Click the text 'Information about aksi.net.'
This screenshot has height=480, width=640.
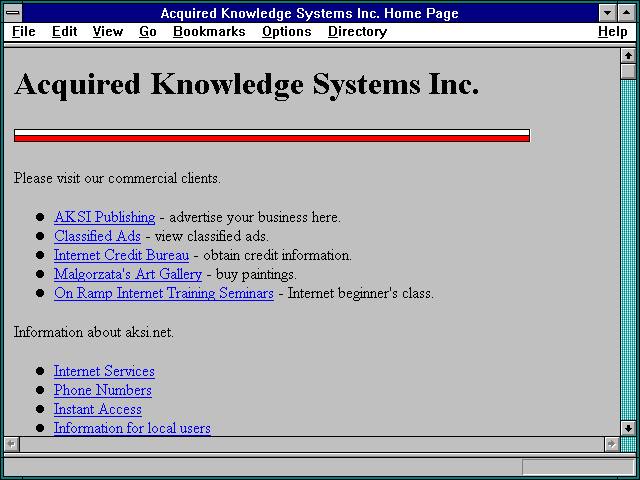pyautogui.click(x=94, y=332)
